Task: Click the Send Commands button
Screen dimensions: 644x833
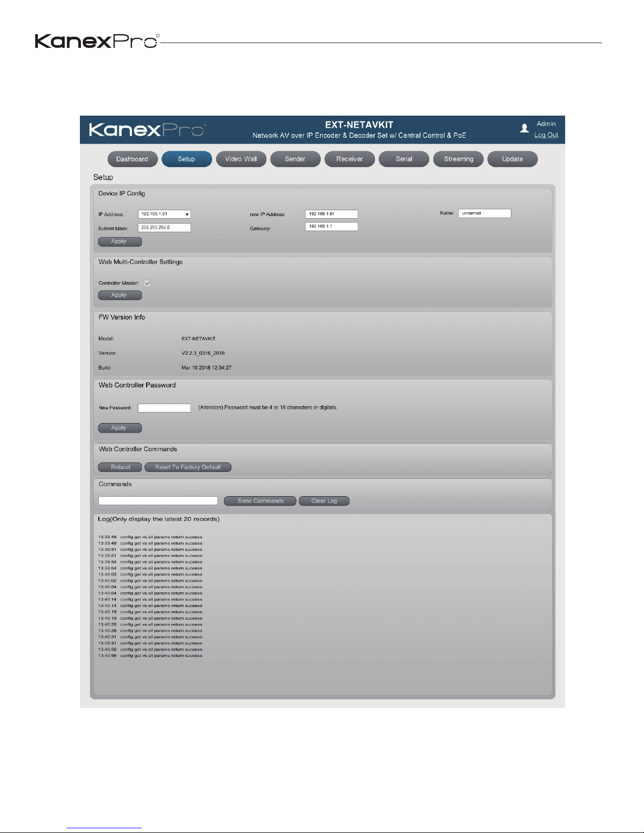Action: (260, 501)
